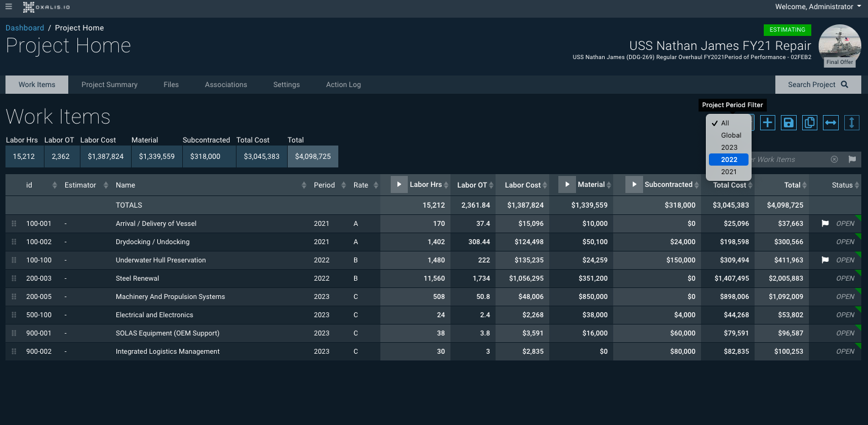
Task: Click the save floppy disk icon
Action: [789, 122]
